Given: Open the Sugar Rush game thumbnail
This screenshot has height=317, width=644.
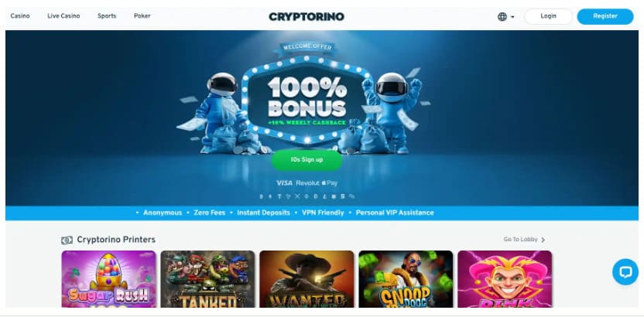Looking at the screenshot, I should tap(109, 279).
